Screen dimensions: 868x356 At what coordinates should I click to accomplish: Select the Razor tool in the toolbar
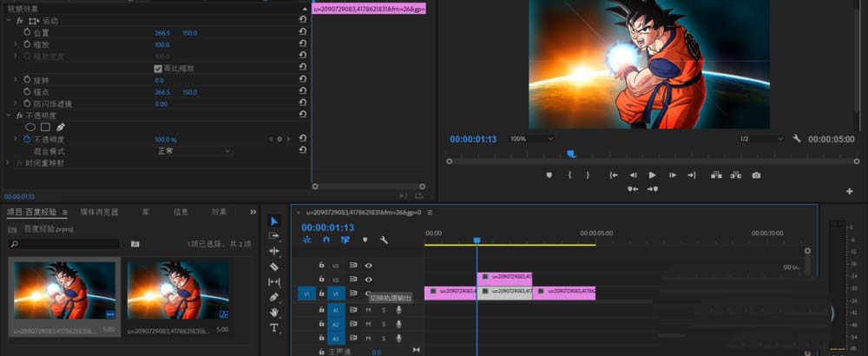point(274,267)
